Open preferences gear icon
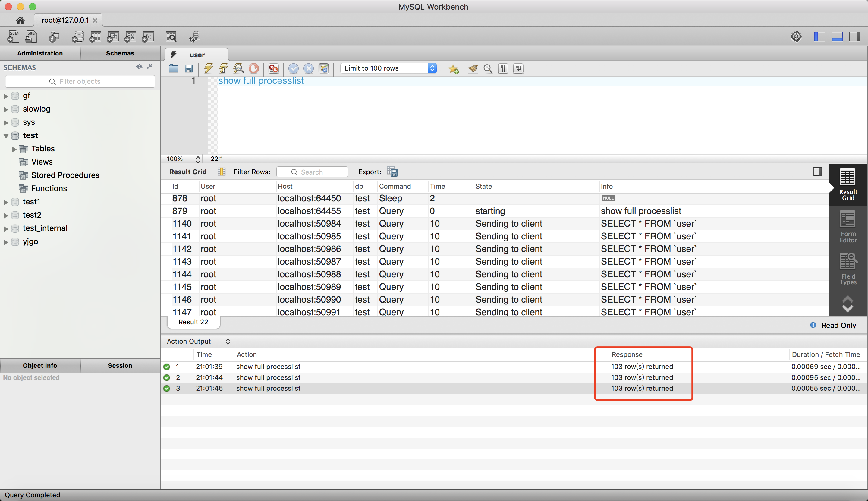Viewport: 868px width, 501px height. [x=796, y=36]
